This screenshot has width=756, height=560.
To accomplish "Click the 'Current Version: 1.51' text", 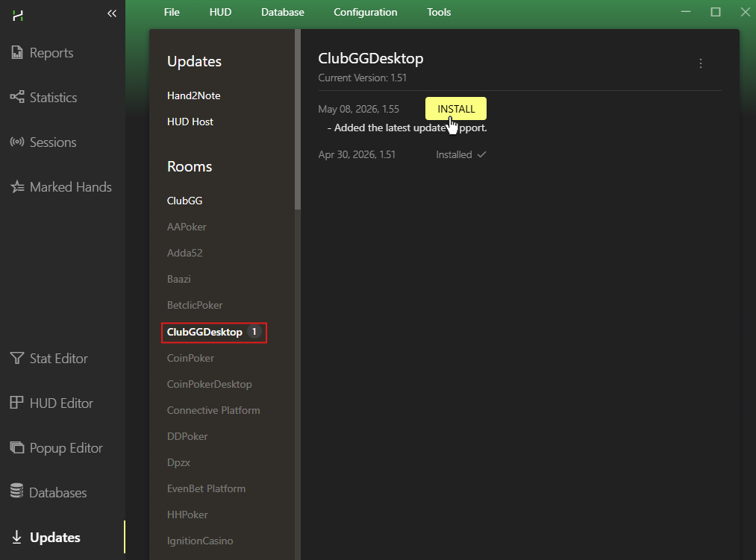I will (x=362, y=78).
